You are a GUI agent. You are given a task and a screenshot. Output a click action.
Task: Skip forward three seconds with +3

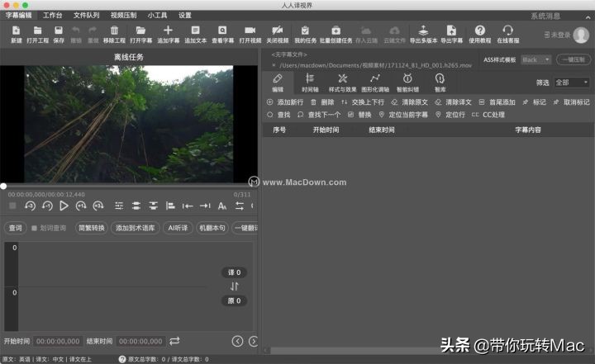coord(98,206)
